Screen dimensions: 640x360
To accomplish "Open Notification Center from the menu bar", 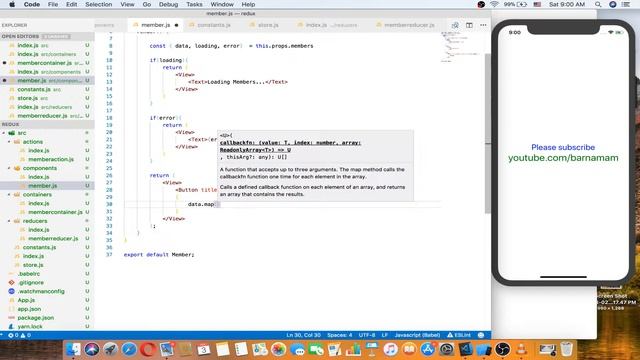I will (626, 4).
